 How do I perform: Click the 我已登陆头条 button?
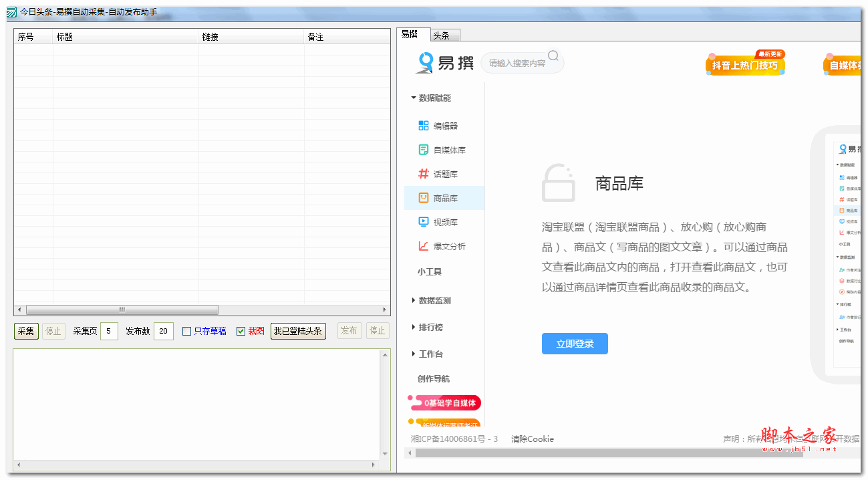click(298, 331)
